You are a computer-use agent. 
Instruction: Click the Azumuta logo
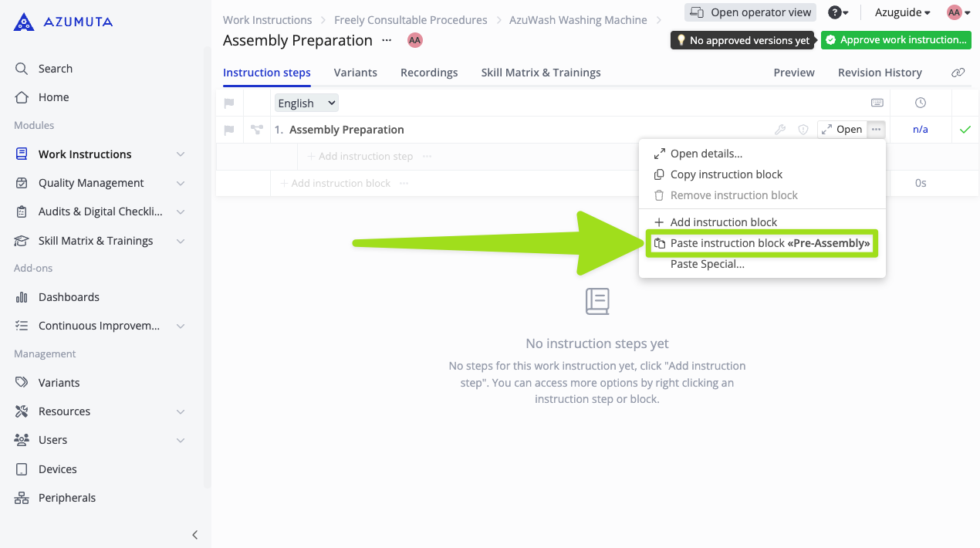click(63, 22)
